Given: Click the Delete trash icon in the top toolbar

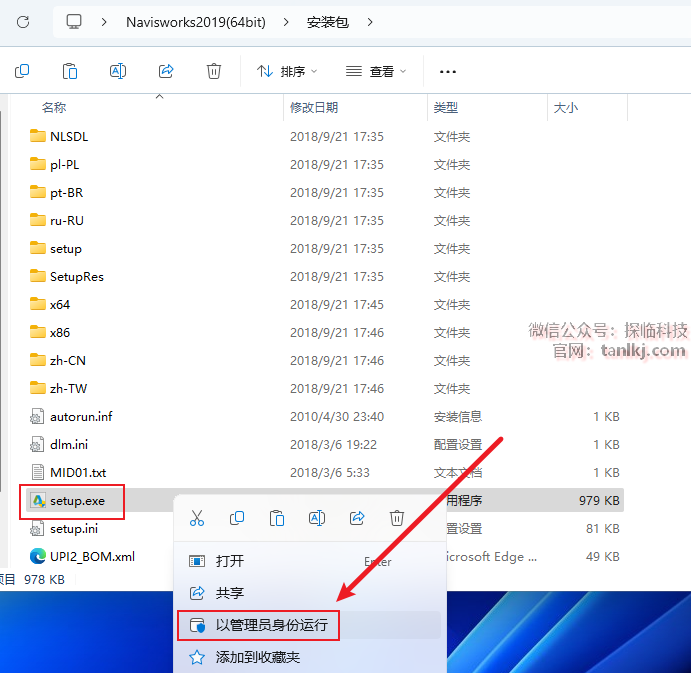Looking at the screenshot, I should 214,71.
